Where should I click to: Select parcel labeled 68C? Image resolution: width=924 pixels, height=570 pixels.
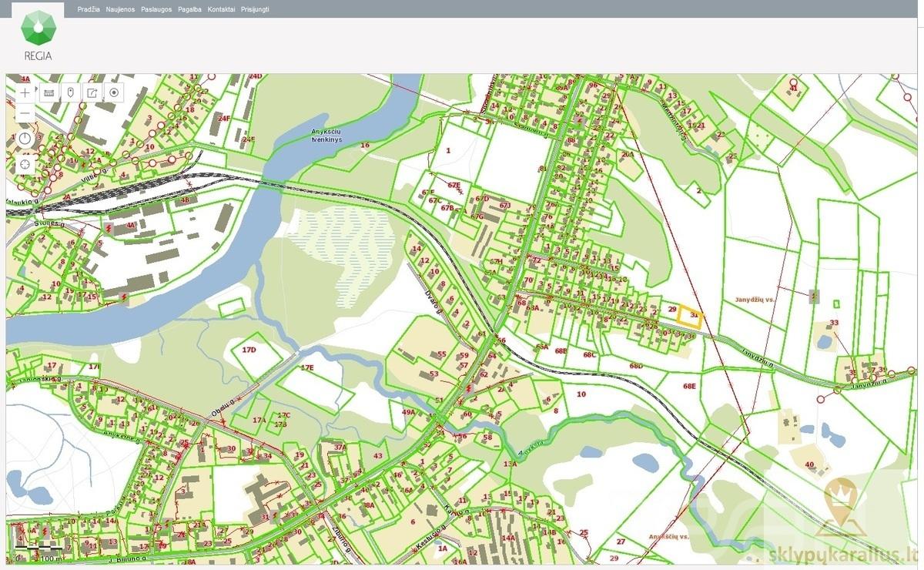pyautogui.click(x=590, y=355)
